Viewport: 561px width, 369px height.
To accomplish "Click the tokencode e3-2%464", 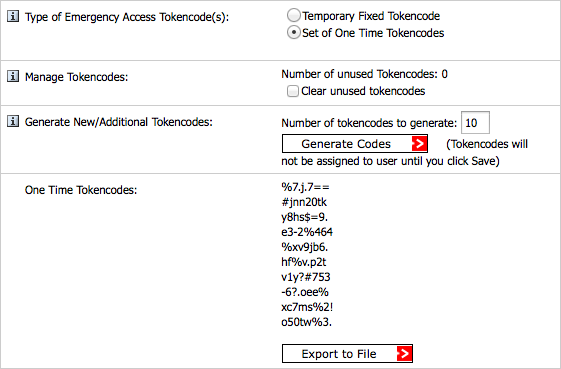I will pyautogui.click(x=307, y=232).
